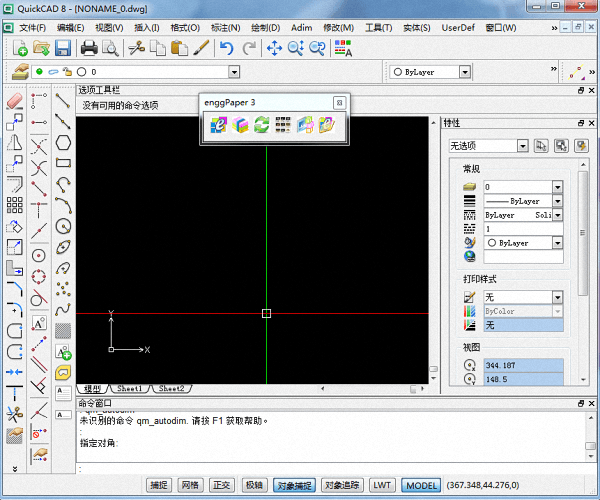Toggle 网格 grid display
Image resolution: width=600 pixels, height=500 pixels.
(x=190, y=485)
